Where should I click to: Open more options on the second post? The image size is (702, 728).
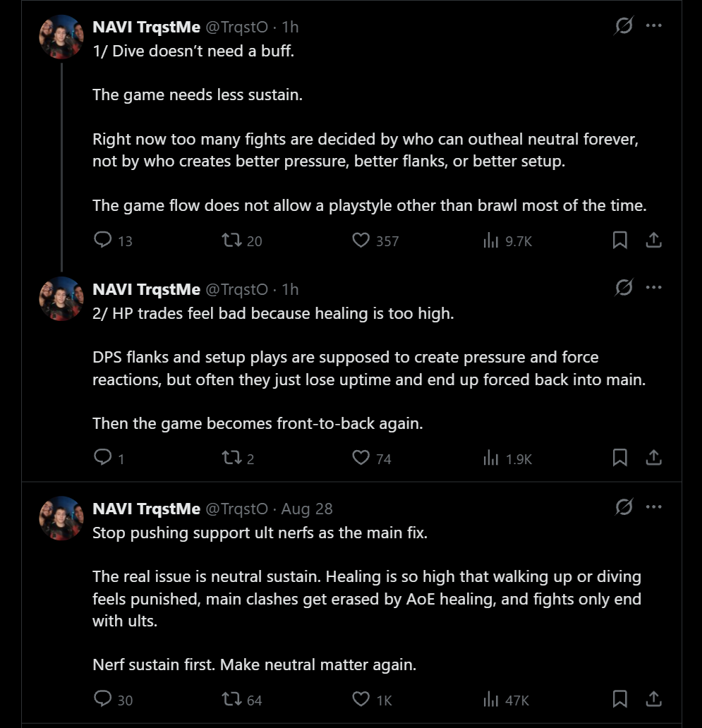(x=654, y=287)
